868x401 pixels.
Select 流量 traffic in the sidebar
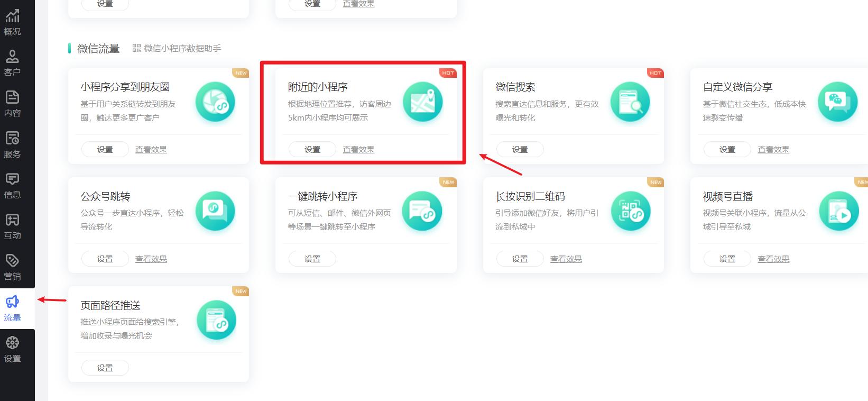click(x=12, y=308)
